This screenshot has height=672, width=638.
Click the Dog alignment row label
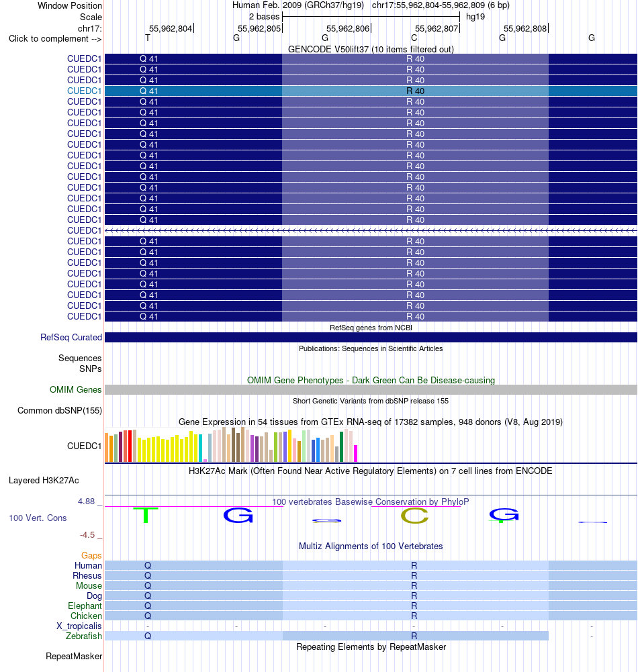[94, 595]
